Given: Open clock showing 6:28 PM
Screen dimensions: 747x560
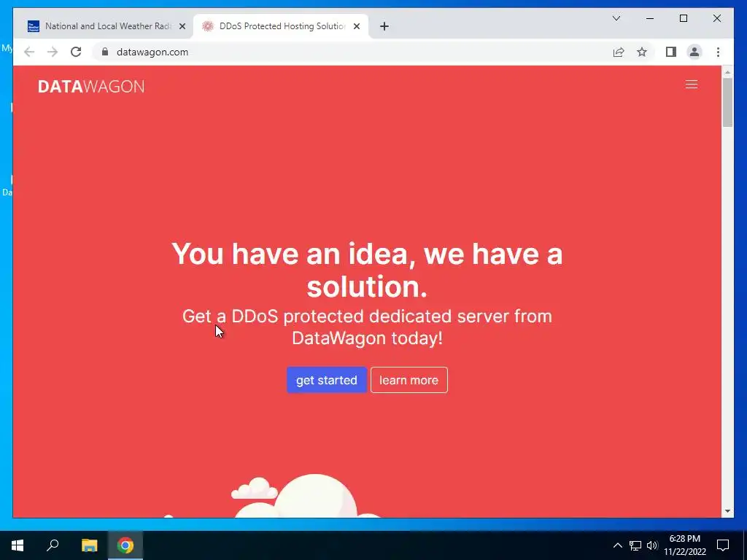Looking at the screenshot, I should (684, 545).
